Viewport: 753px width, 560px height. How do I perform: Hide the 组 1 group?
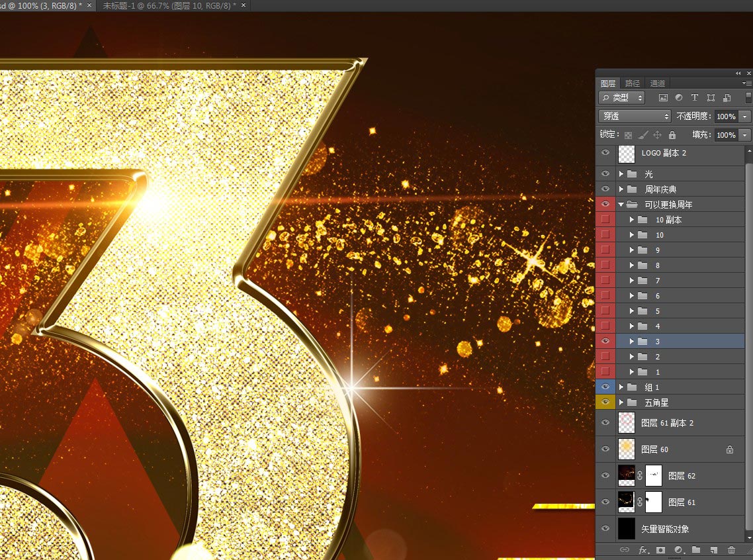[605, 387]
